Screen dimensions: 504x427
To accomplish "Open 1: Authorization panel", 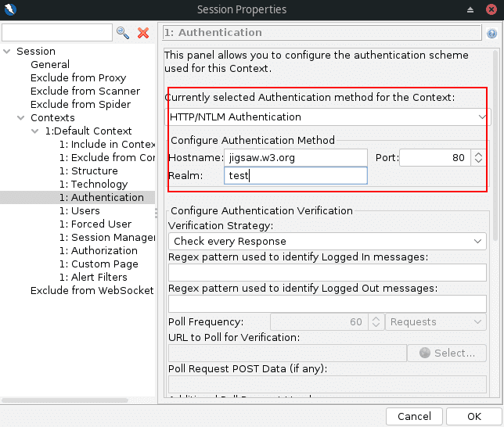I will pyautogui.click(x=99, y=250).
